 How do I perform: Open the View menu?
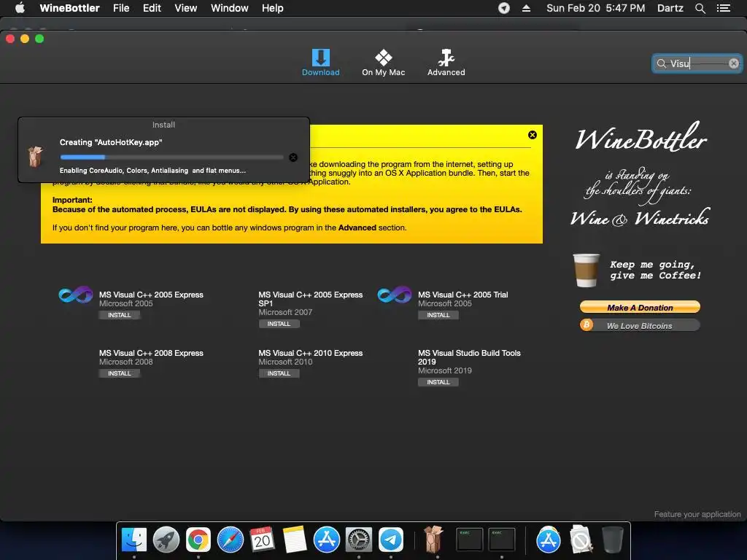pyautogui.click(x=186, y=8)
